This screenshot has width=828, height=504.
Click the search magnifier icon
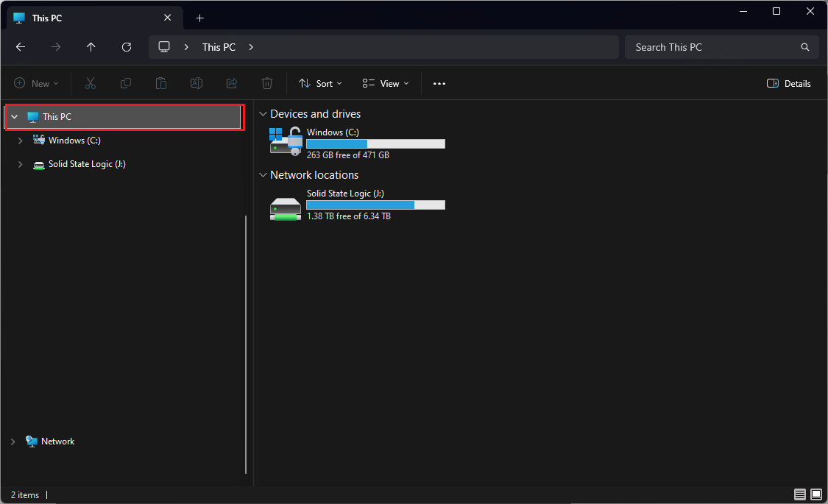click(x=804, y=47)
